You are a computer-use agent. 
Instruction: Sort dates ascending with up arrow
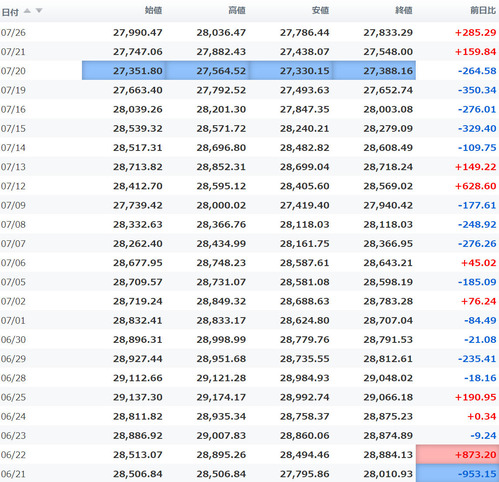(27, 11)
